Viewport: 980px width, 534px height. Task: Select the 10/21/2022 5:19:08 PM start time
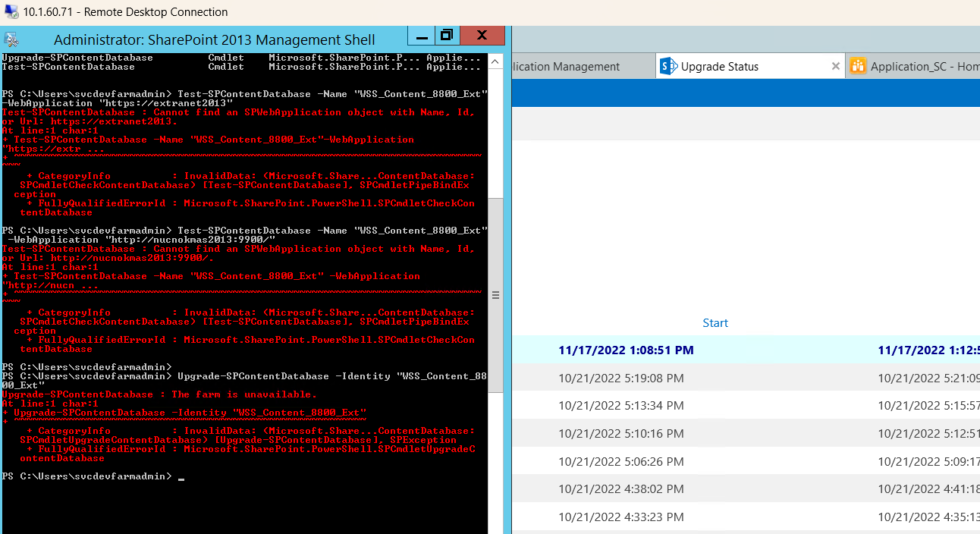621,378
